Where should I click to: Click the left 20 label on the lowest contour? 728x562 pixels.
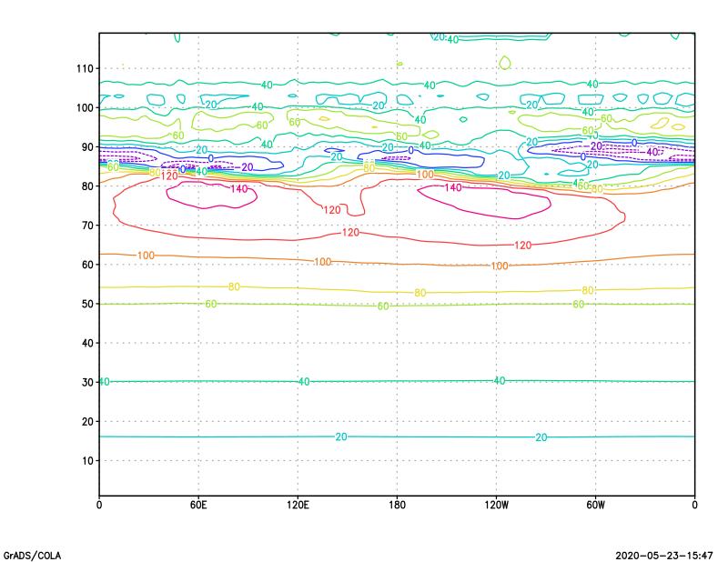click(x=341, y=437)
